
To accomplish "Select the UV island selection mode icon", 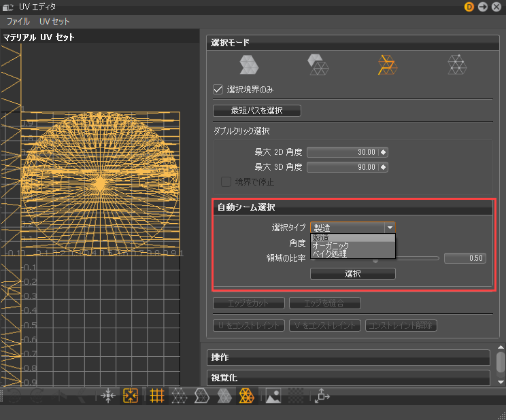I will coord(250,65).
